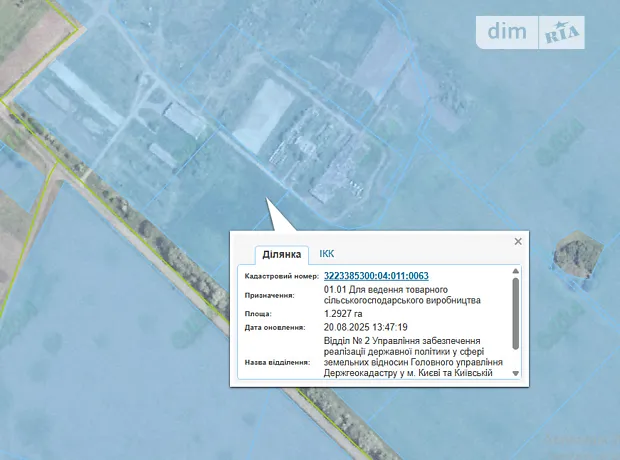Click the dim logo in the corner
620x460 pixels.
pos(512,32)
